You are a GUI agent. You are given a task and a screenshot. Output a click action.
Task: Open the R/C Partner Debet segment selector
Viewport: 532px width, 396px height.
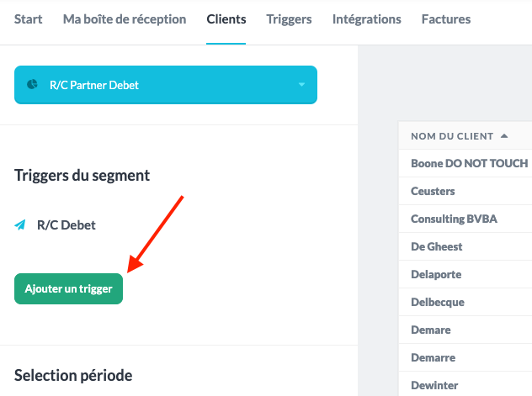[x=166, y=85]
